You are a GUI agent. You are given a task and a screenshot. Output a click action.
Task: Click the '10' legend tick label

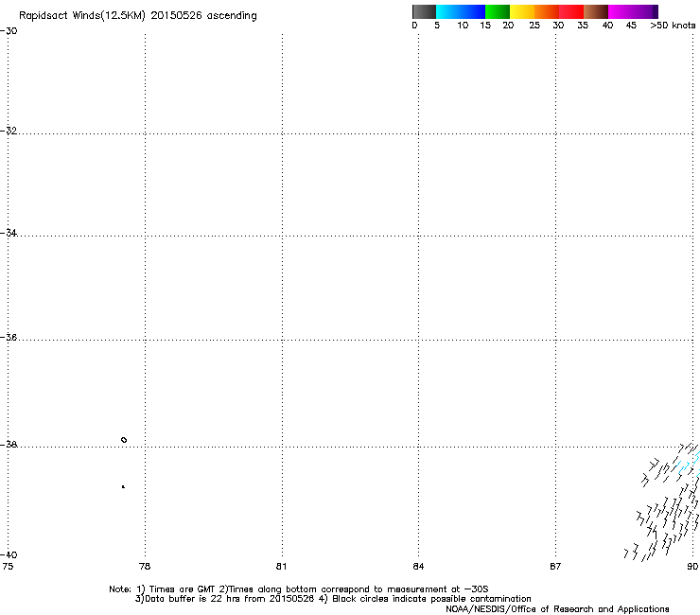tap(463, 26)
